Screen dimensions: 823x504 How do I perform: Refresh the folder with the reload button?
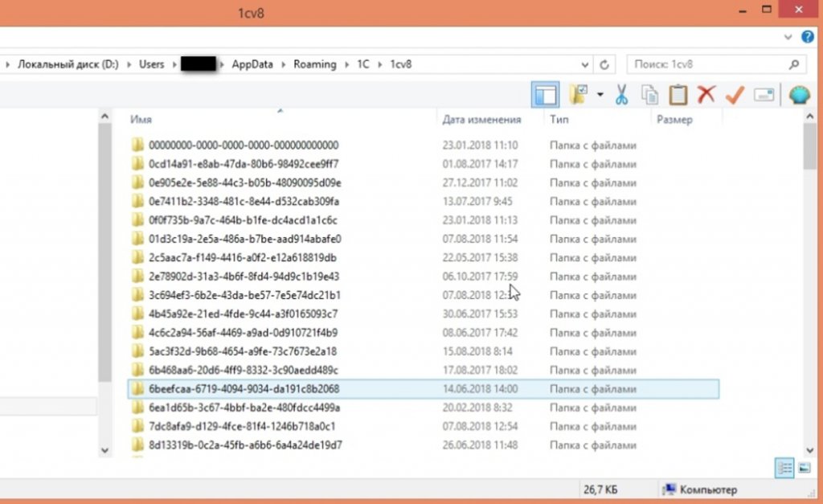point(604,64)
